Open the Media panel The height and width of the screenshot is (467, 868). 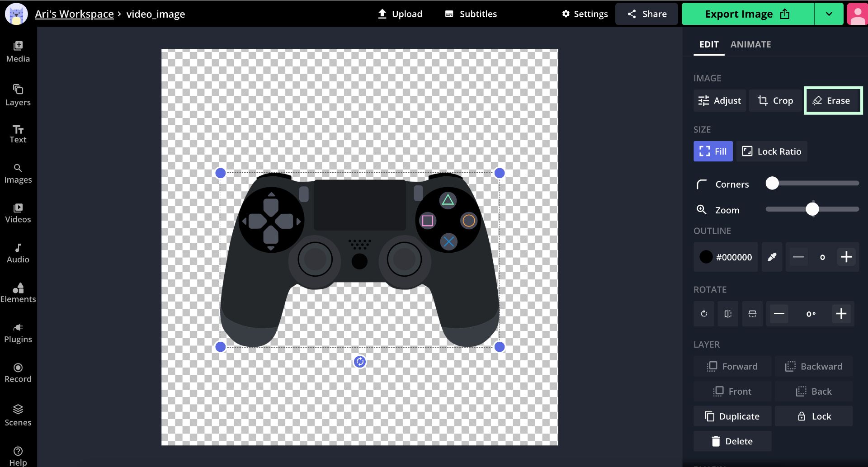pos(18,52)
